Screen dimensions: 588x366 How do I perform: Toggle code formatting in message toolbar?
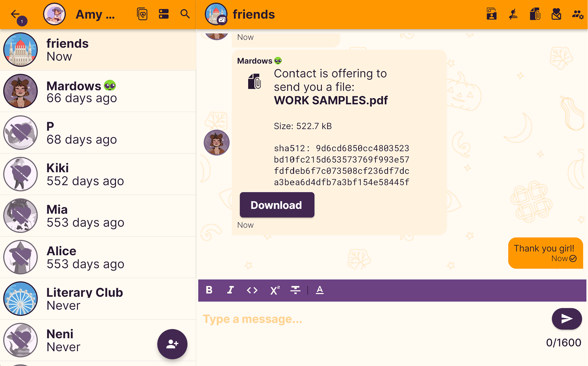(252, 290)
